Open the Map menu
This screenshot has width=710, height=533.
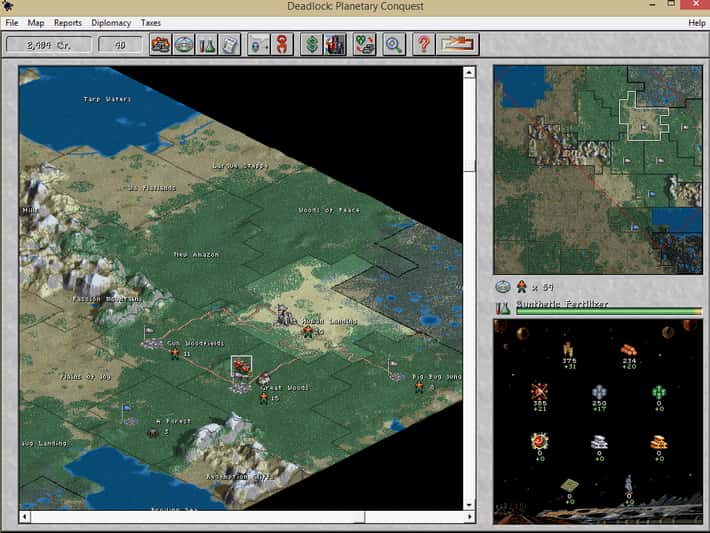click(36, 23)
